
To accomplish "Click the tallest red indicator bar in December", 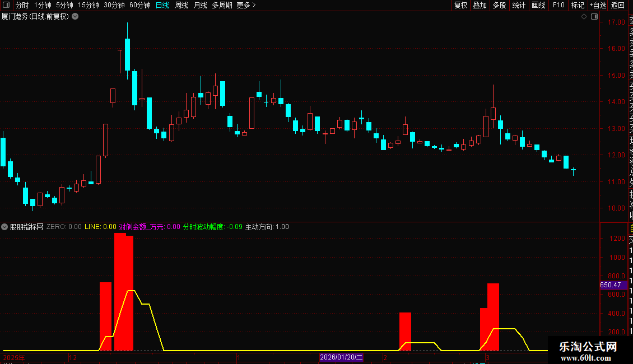I will pyautogui.click(x=120, y=291).
